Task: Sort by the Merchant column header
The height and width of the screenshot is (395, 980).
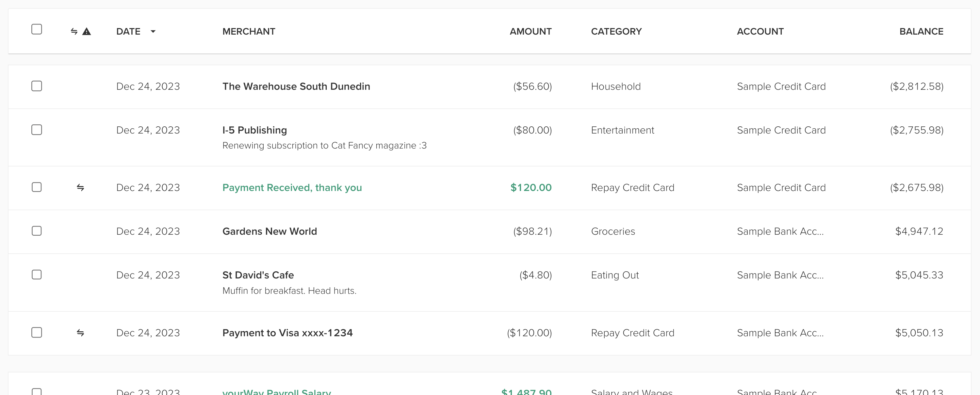Action: tap(248, 32)
